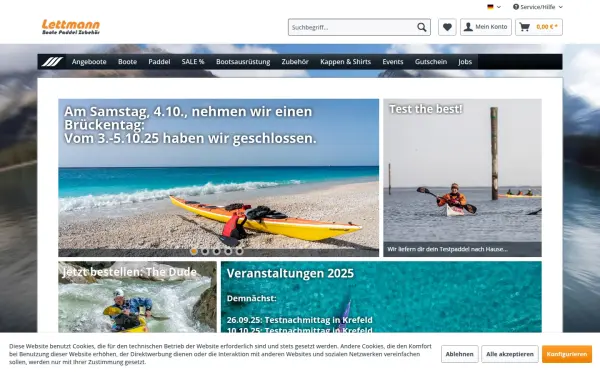Open the Bootsausrüstung menu

coord(243,62)
